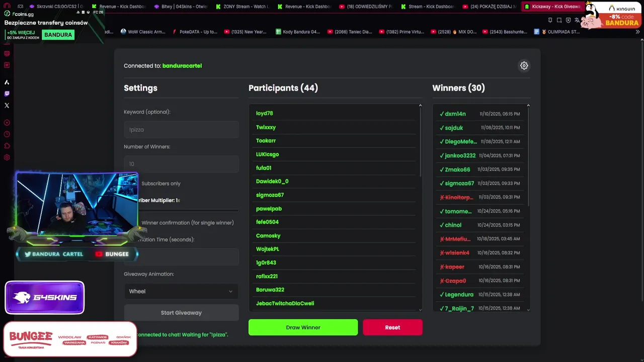The width and height of the screenshot is (644, 362).
Task: Click the red Reset button
Action: [x=392, y=327]
